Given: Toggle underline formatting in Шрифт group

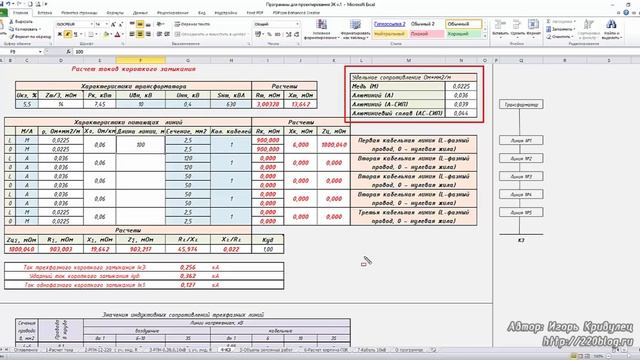Looking at the screenshot, I should tap(75, 34).
